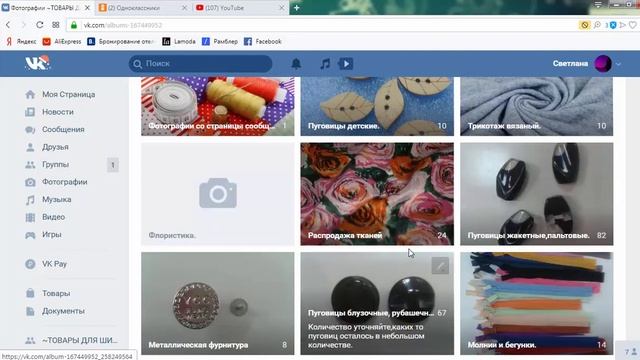Viewport: 640px width, 360px height.
Task: Open Facebook bookmark
Action: [x=263, y=42]
